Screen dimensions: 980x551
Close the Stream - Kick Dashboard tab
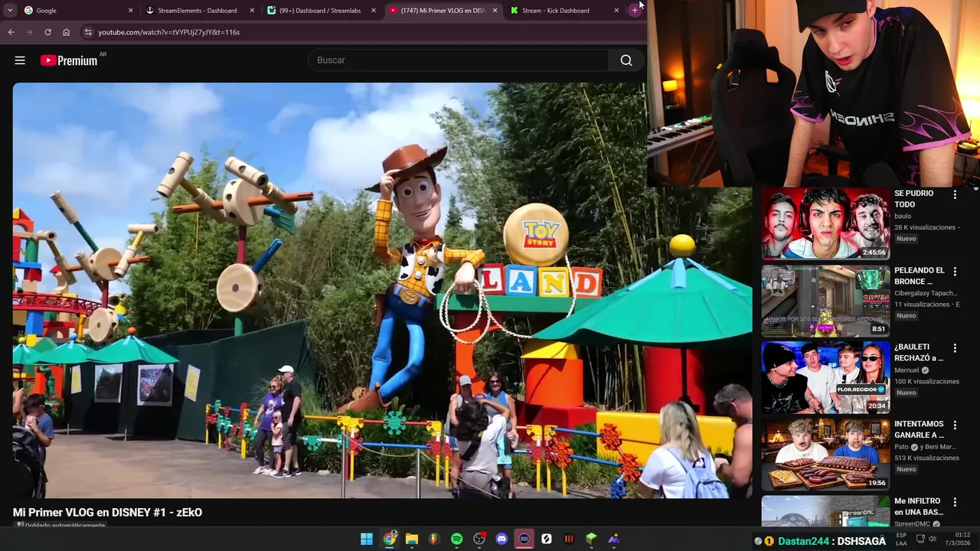[x=616, y=11]
